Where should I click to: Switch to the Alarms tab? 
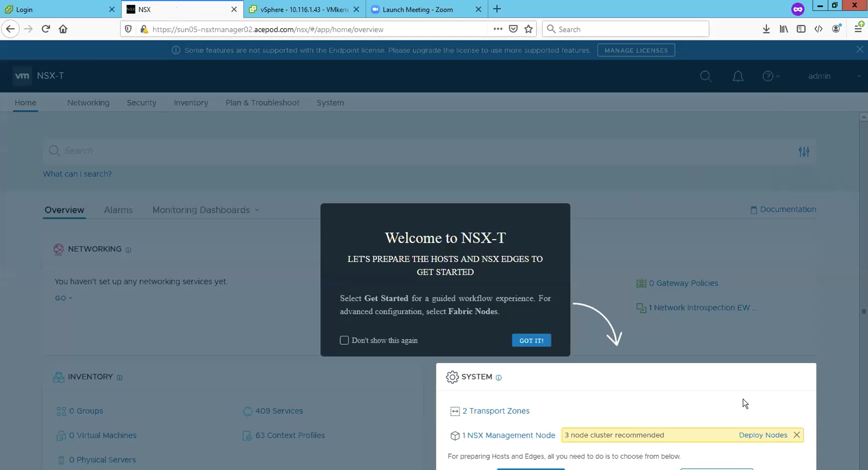[118, 210]
